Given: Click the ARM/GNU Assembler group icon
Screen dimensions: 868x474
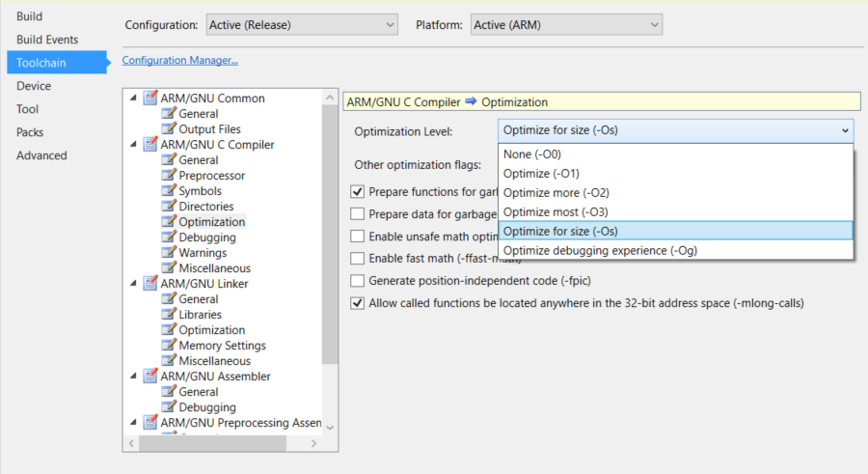Looking at the screenshot, I should pyautogui.click(x=150, y=376).
